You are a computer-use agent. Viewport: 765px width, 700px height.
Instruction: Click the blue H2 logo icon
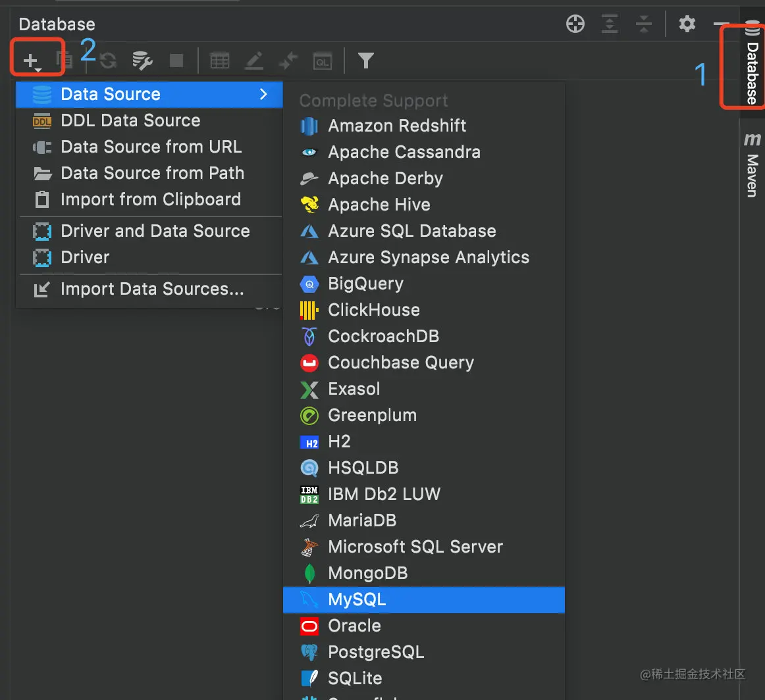click(309, 443)
